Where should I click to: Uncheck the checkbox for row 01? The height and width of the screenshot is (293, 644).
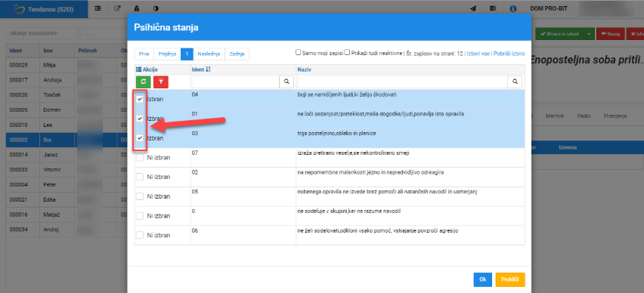pyautogui.click(x=140, y=119)
